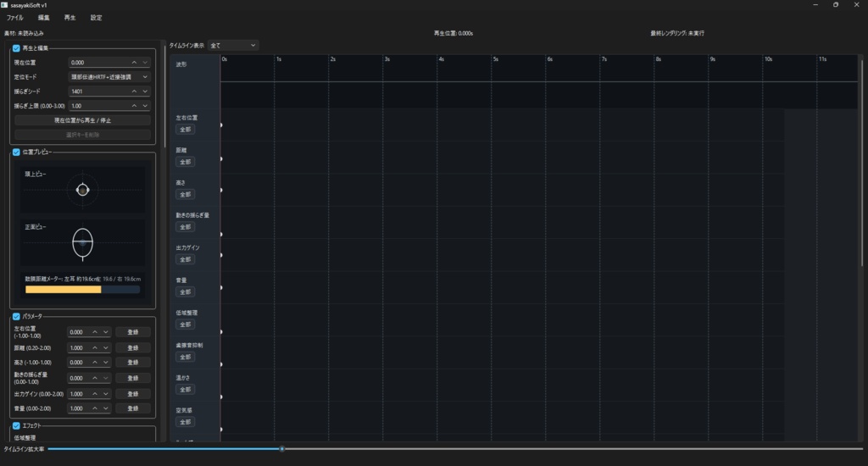The height and width of the screenshot is (466, 868).
Task: Toggle the 位置プレビュー section checkbox
Action: click(16, 153)
